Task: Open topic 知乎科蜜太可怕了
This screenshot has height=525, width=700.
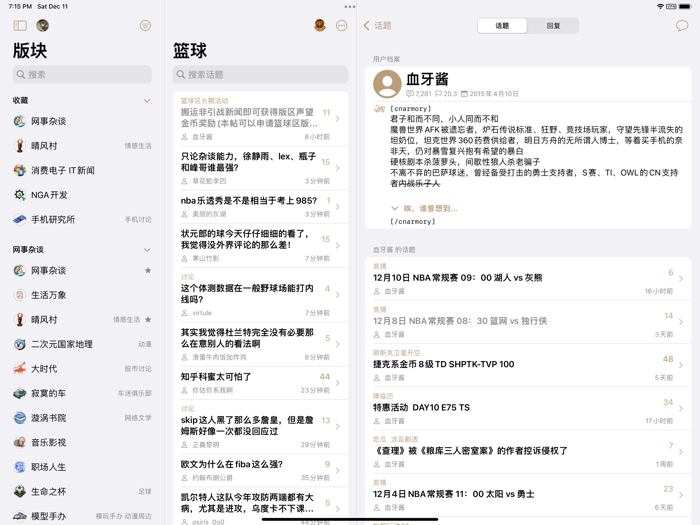Action: [260, 383]
